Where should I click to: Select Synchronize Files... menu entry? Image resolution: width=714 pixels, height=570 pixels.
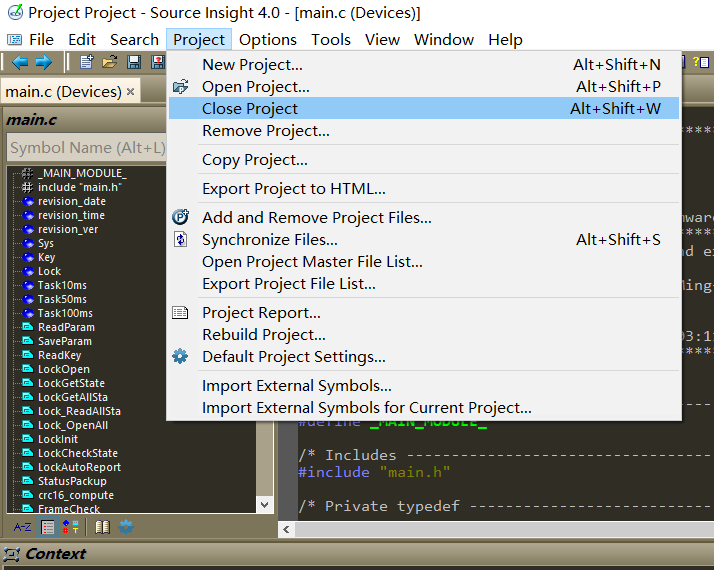click(424, 239)
